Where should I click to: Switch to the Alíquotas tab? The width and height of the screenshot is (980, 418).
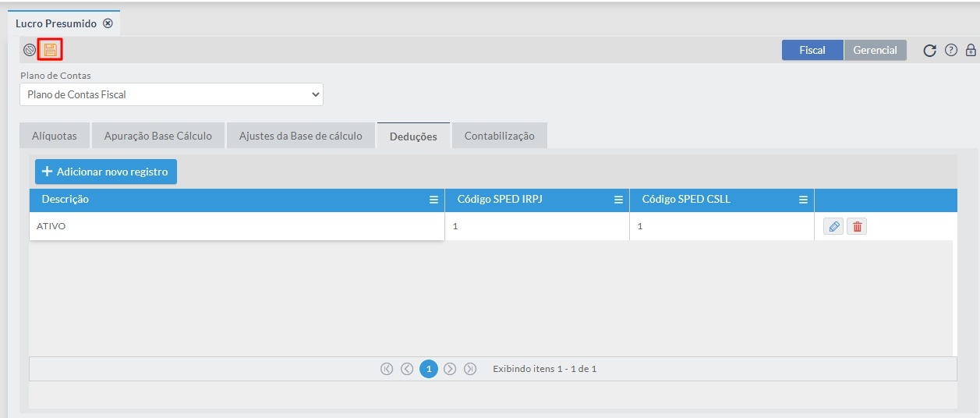(55, 136)
